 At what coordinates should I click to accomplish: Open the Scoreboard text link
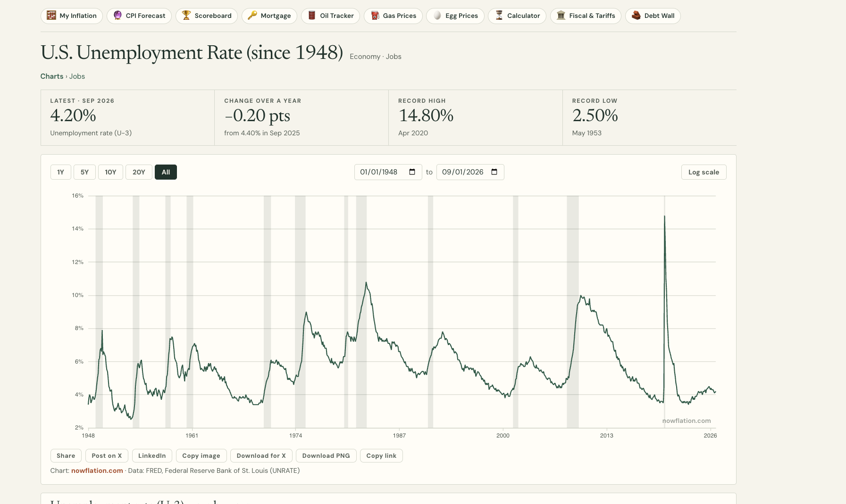pos(213,16)
